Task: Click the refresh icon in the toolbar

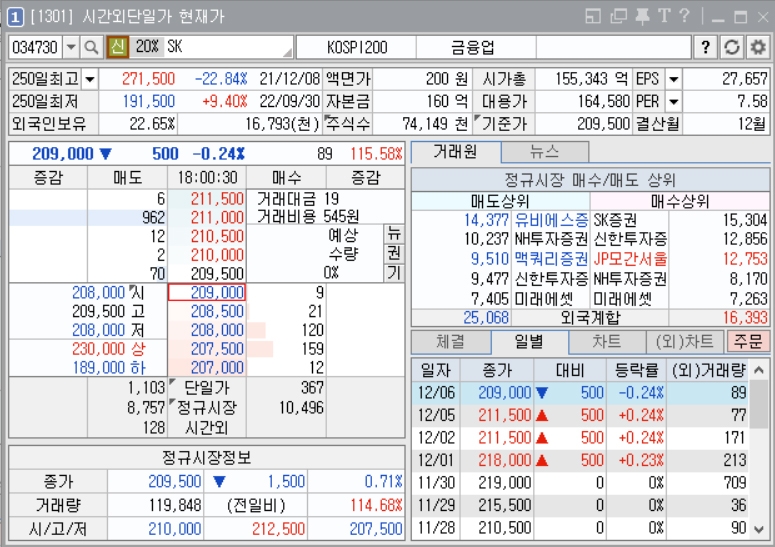Action: coord(732,47)
